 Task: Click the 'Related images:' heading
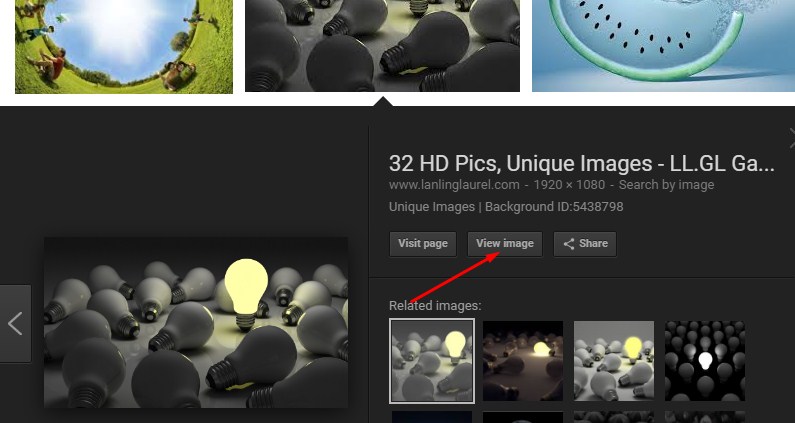click(435, 306)
